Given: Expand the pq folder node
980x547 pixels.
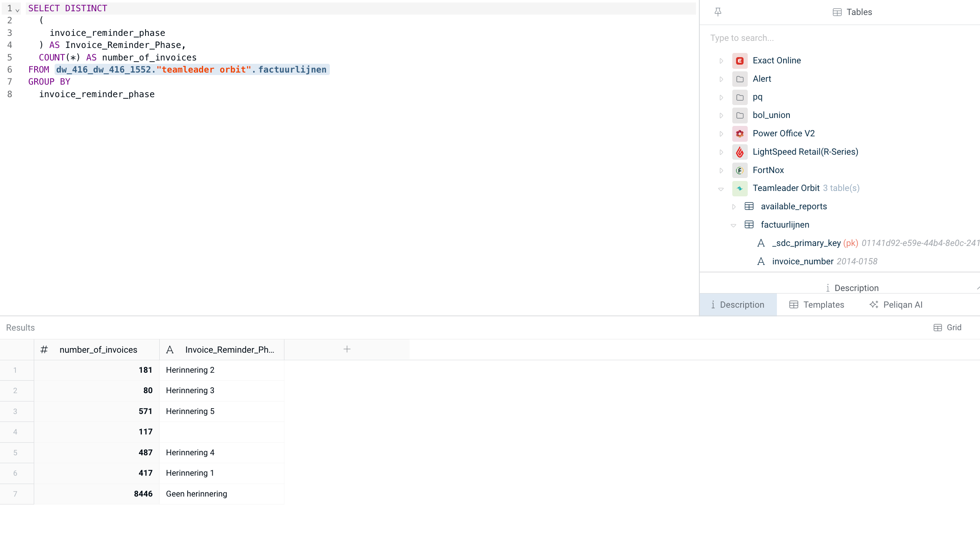Looking at the screenshot, I should coord(721,98).
